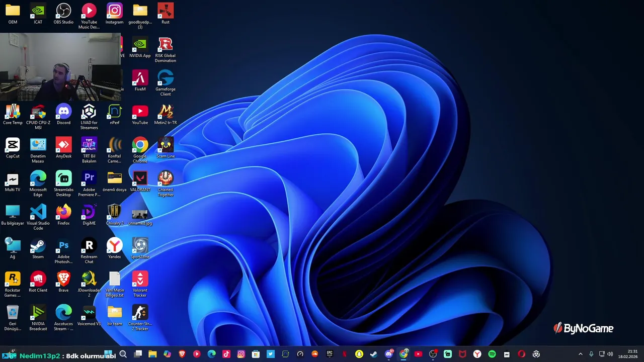Open Scam Line desktop icon
The width and height of the screenshot is (644, 362).
[x=166, y=148]
